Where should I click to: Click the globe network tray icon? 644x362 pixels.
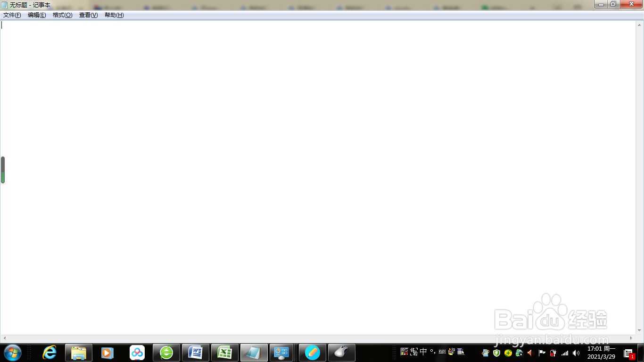pyautogui.click(x=519, y=353)
